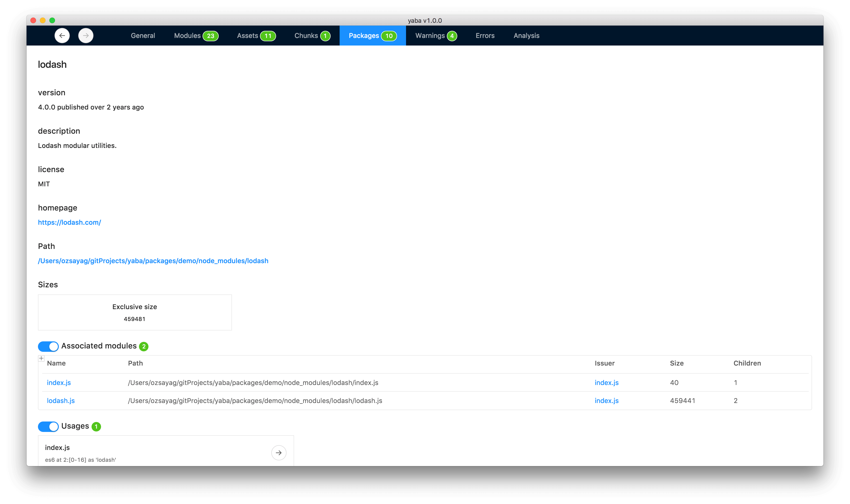The height and width of the screenshot is (504, 850).
Task: Open issuer index.js link in lodash.js row
Action: [x=606, y=401]
